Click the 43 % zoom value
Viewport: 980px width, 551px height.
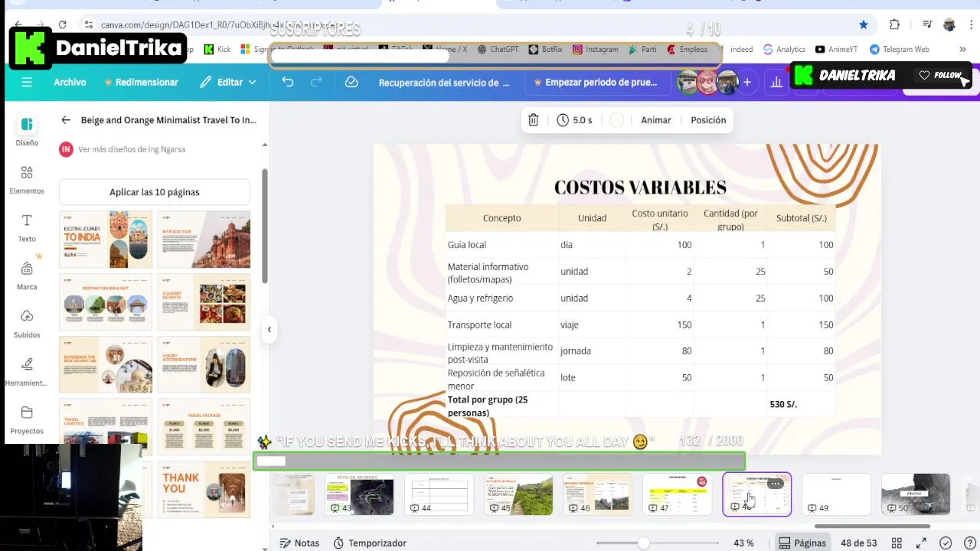click(743, 543)
